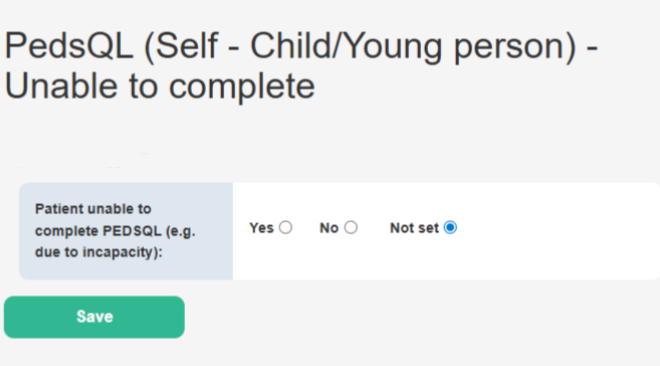
Task: Click the blue question label cell
Action: coord(126,231)
